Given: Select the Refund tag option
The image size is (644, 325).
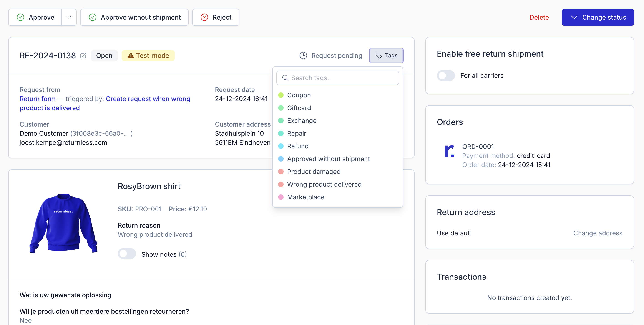Looking at the screenshot, I should pyautogui.click(x=297, y=146).
